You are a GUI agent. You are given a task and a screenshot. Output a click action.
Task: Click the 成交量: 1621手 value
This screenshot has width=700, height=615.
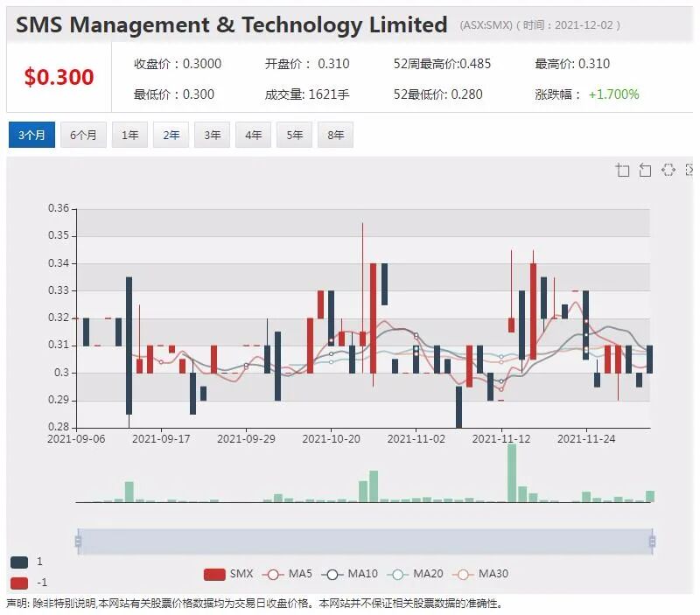(x=307, y=94)
